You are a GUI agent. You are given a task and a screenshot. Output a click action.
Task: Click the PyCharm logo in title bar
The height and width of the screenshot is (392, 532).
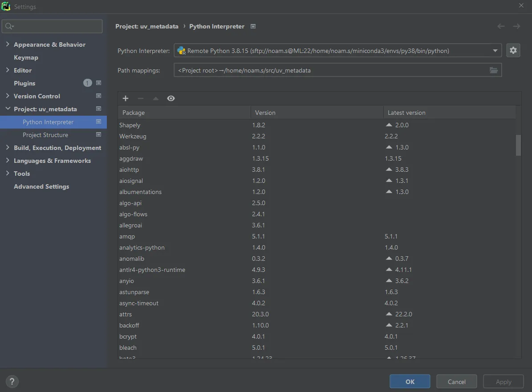coord(6,6)
